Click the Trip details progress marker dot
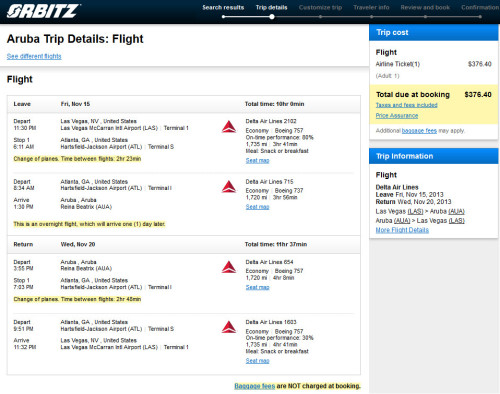Screen dimensions: 500x394 coord(272,17)
